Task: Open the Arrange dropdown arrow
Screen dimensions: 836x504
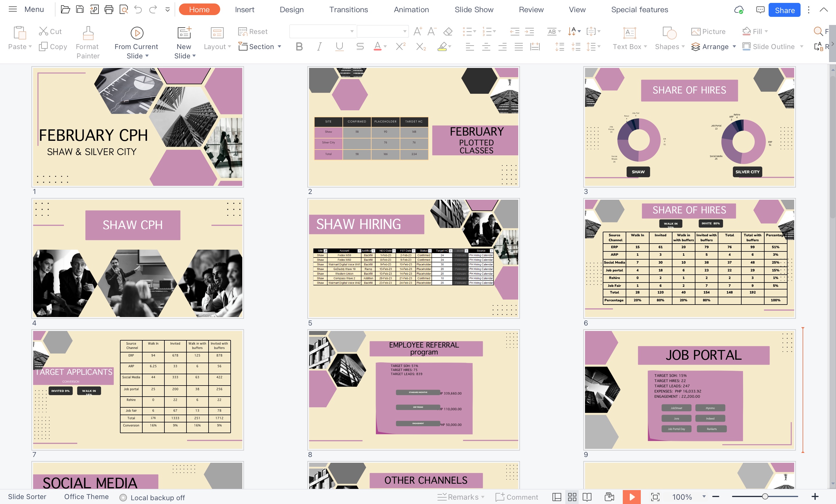Action: [734, 46]
